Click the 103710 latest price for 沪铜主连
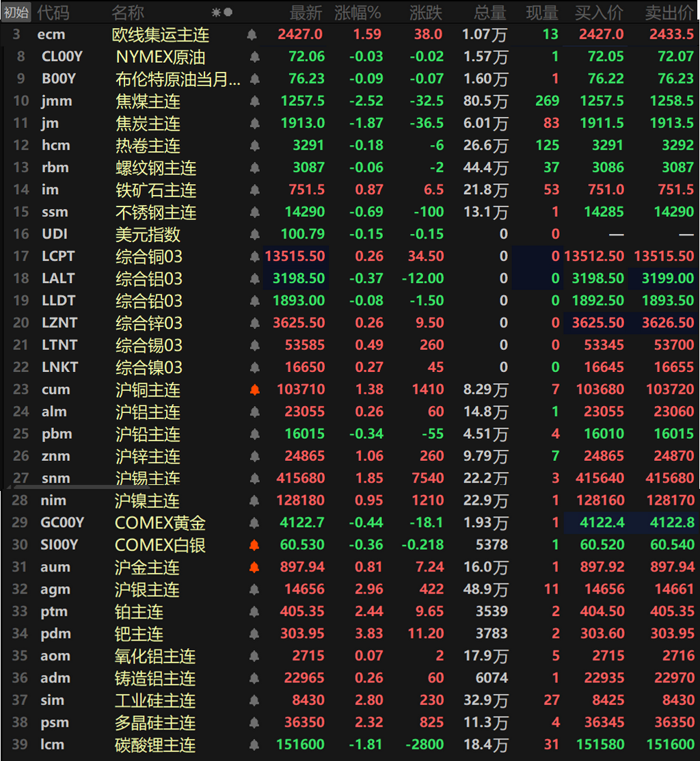Viewport: 700px width, 761px height. coord(301,389)
